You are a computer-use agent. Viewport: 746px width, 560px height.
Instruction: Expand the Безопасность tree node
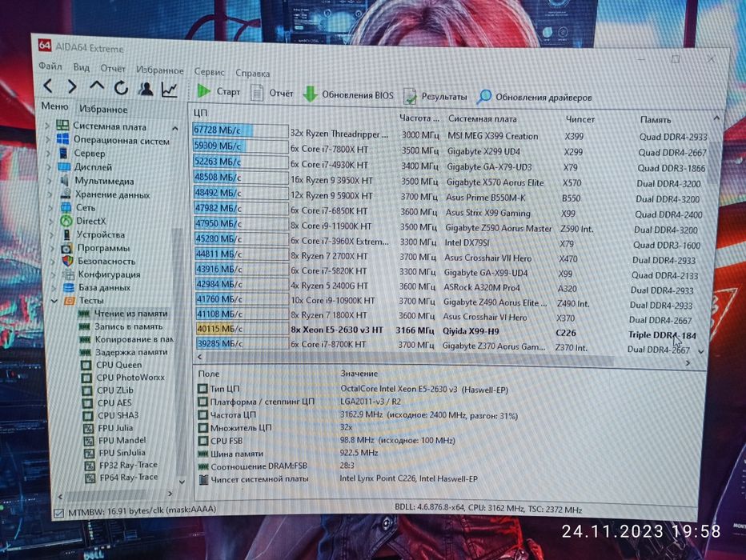tap(53, 261)
